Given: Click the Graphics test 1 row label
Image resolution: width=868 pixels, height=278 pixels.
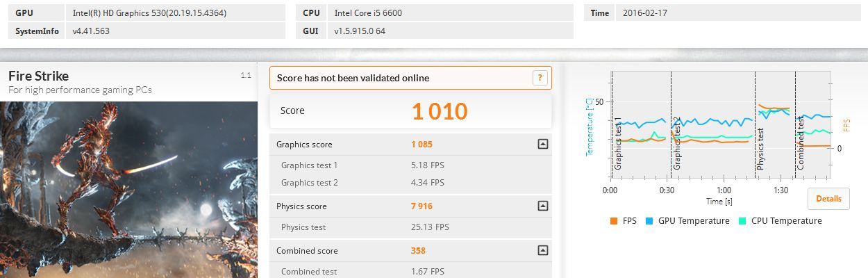Looking at the screenshot, I should (309, 165).
